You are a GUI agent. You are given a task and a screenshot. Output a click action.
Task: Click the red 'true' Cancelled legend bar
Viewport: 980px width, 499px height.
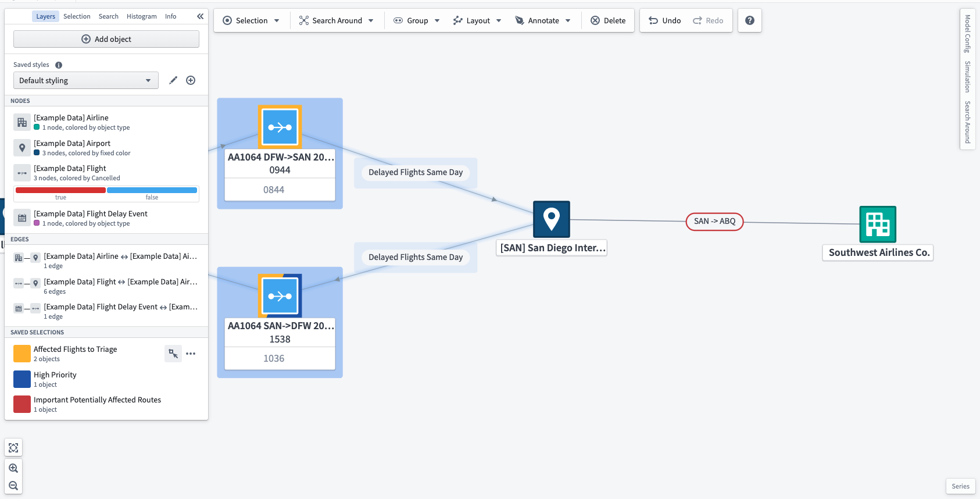pos(60,190)
